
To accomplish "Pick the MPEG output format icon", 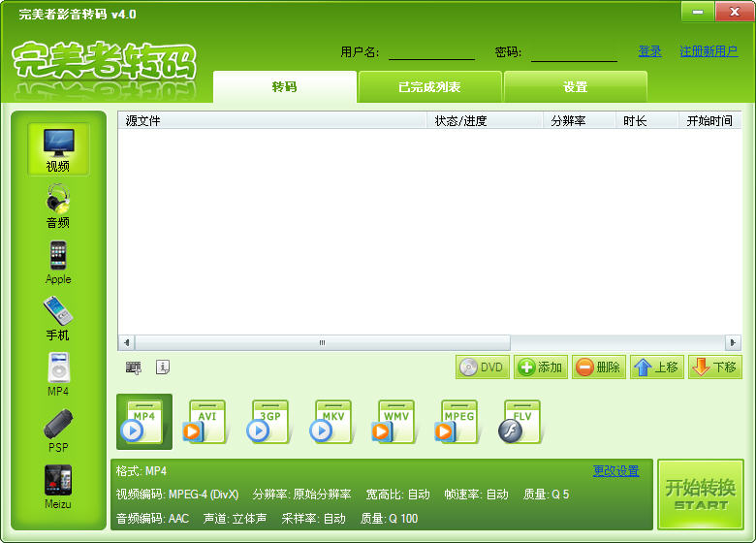I will pos(457,422).
